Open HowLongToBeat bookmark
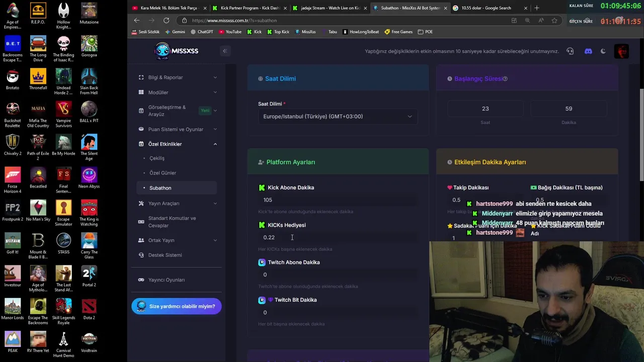This screenshot has width=644, height=362. pyautogui.click(x=361, y=32)
